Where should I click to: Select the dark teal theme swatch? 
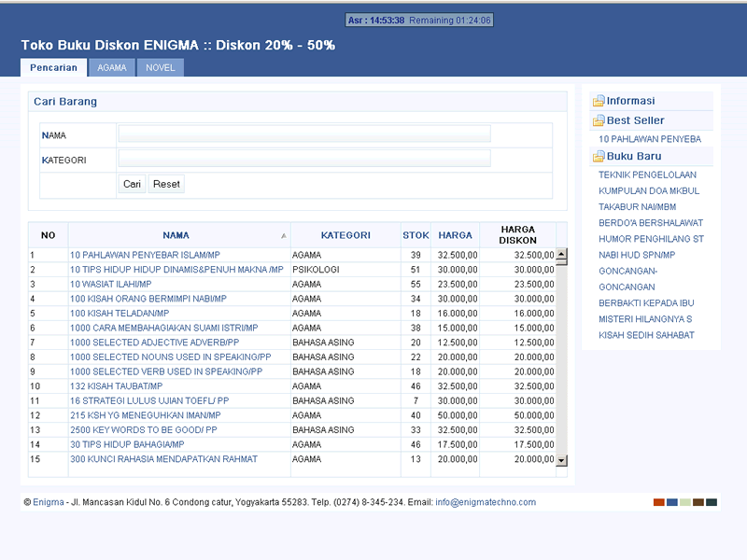pos(712,502)
